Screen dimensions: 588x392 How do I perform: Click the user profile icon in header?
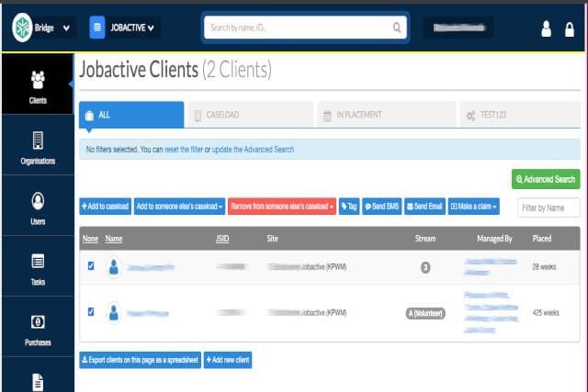coord(546,29)
